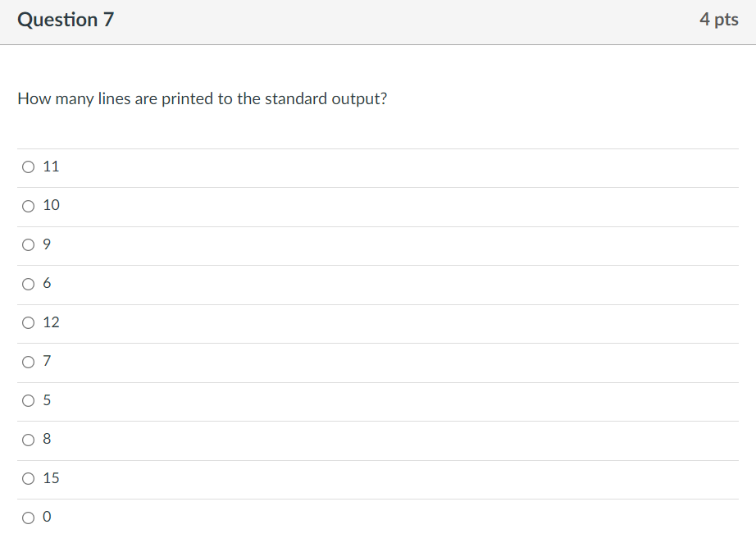Viewport: 756px width, 552px height.
Task: Select the answer option 6
Action: (28, 284)
